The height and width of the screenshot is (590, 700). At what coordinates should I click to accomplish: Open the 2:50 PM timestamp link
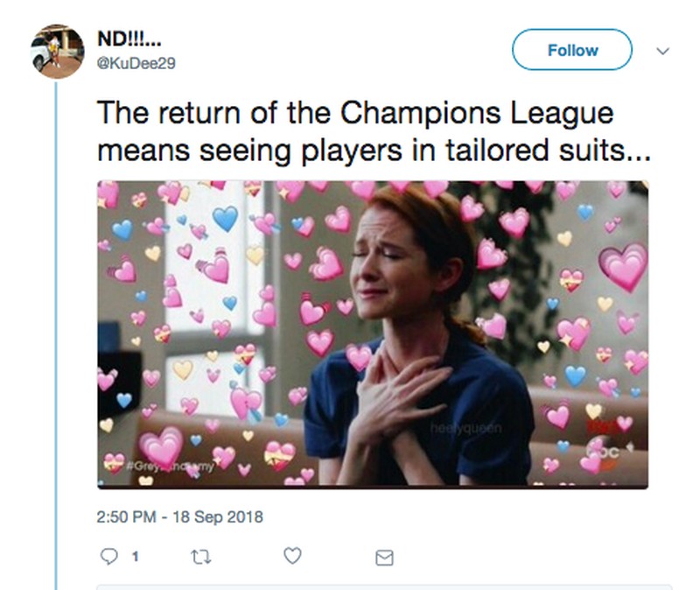coord(126,516)
